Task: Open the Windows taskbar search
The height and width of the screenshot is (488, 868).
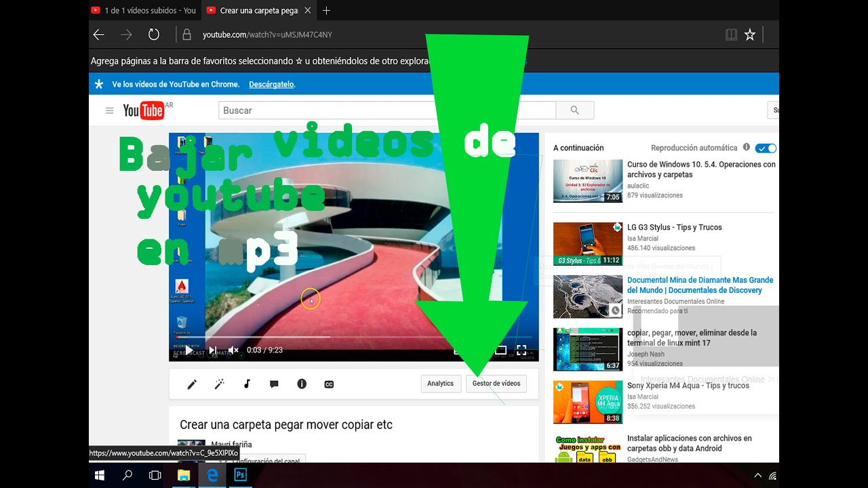Action: 127,476
